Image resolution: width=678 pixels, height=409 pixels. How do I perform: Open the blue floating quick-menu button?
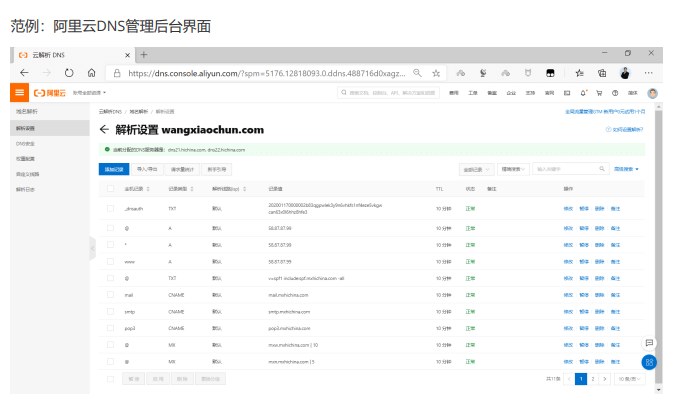click(649, 362)
